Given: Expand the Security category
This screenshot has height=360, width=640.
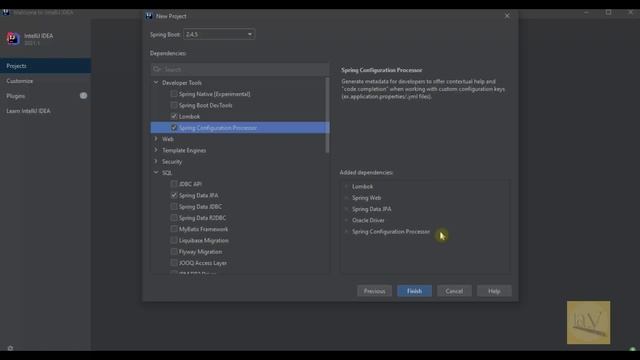Looking at the screenshot, I should click(x=156, y=162).
